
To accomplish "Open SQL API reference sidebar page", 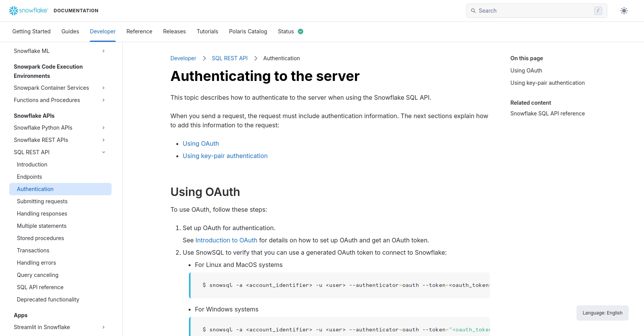I will pyautogui.click(x=40, y=287).
